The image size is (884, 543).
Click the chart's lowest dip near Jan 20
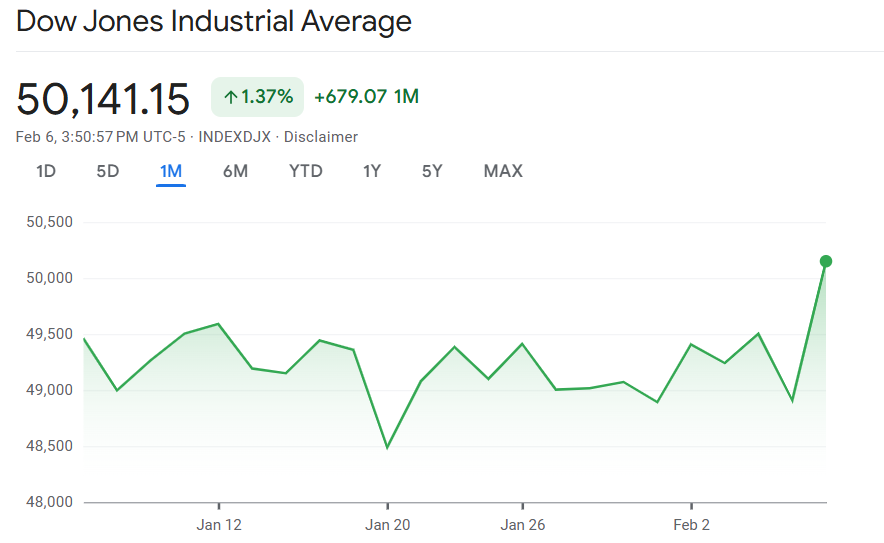coord(387,447)
